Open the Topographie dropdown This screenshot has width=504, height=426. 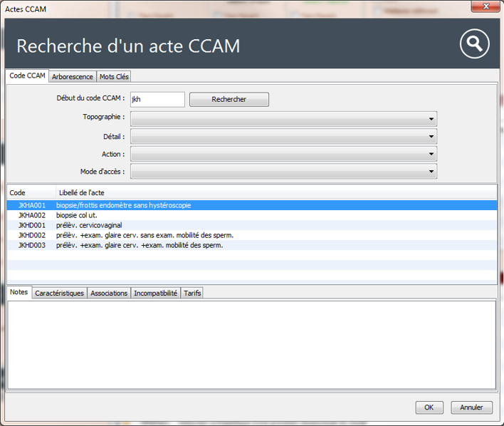(283, 118)
